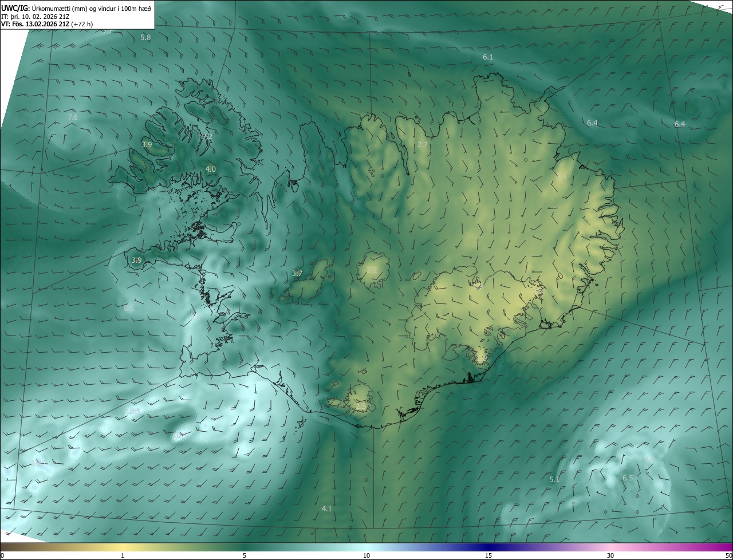Click the 6.5 value label on the map

point(628,478)
